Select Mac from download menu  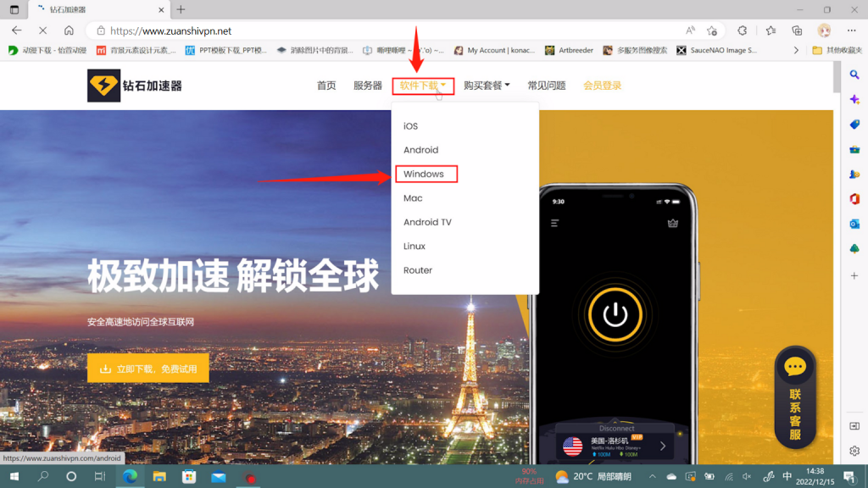(x=413, y=198)
